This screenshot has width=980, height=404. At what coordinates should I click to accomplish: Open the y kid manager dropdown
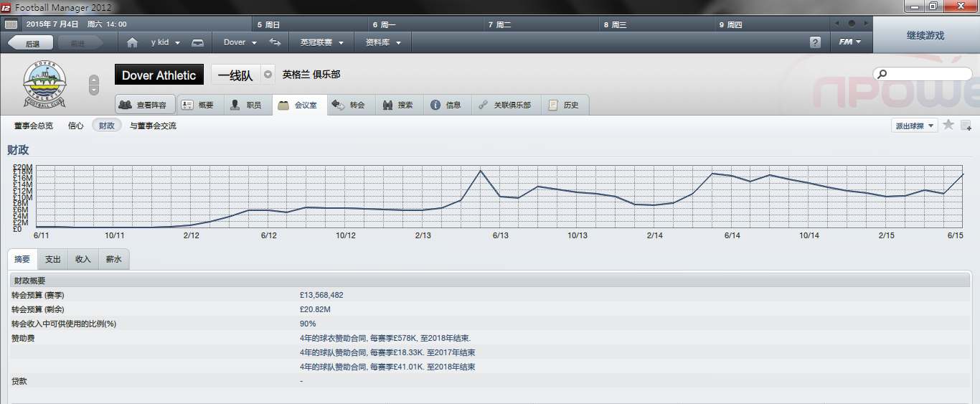165,42
